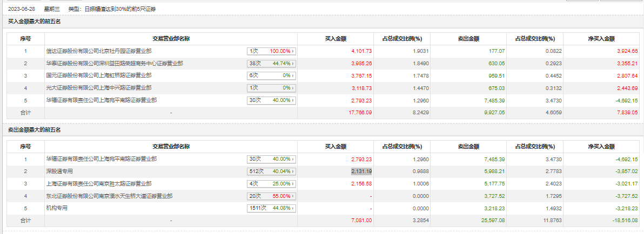Viewport: 644px width, 234px height.
Task: Open the 1511次 44.08% box for 机构专用
Action: 272,208
